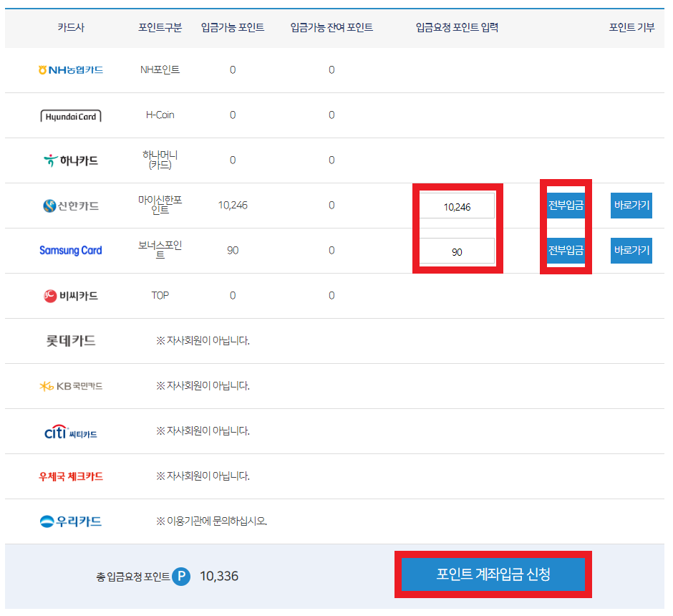
Task: Click the Samsung Card 90 point input field
Action: coord(457,251)
